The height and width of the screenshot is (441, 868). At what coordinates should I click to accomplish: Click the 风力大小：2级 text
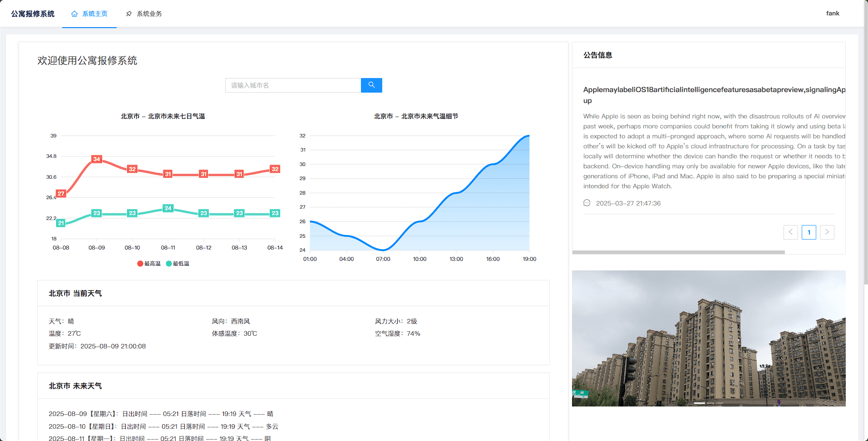pyautogui.click(x=396, y=321)
